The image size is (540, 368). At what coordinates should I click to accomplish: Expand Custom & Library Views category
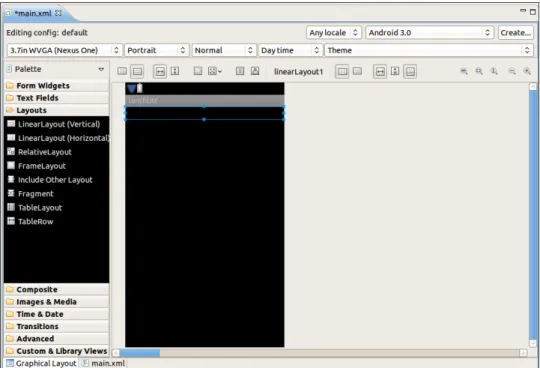[x=57, y=351]
